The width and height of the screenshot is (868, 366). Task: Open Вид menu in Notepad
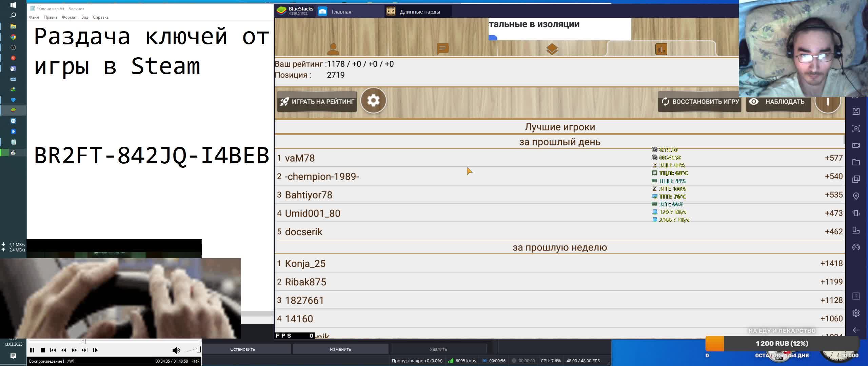click(x=85, y=17)
